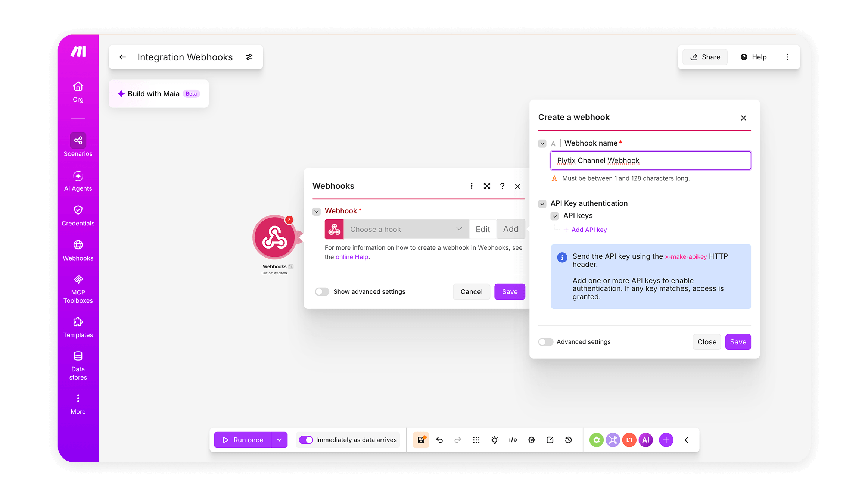This screenshot has width=868, height=496.
Task: Toggle Advanced settings in Create a webhook
Action: click(x=545, y=342)
